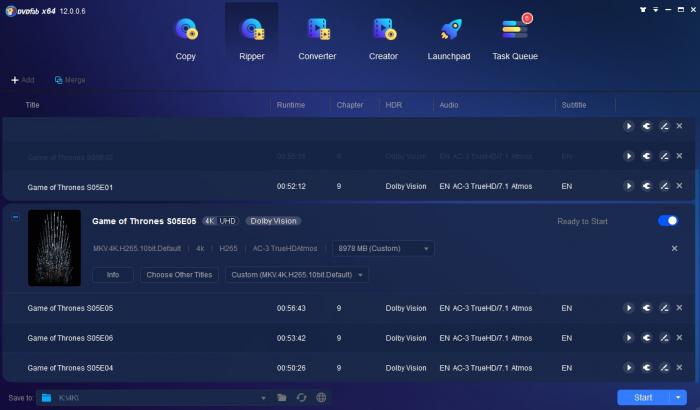Click the HDR column header
The image size is (700, 410).
[394, 105]
